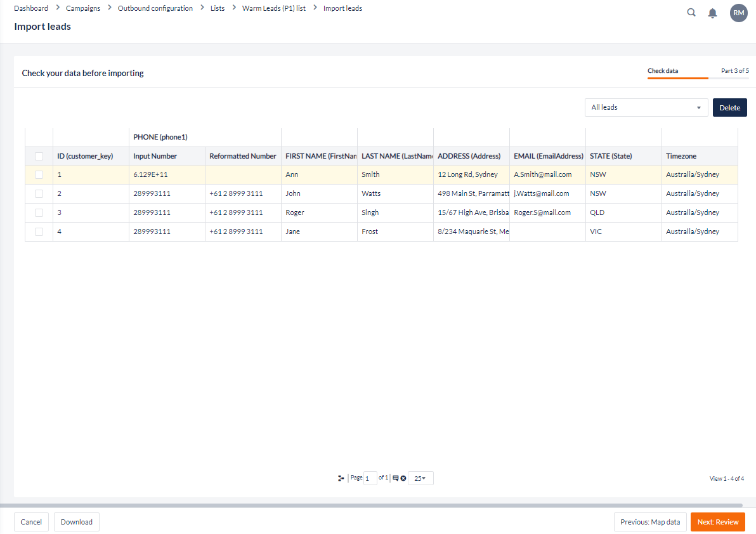Open Outbound configuration breadcrumb

155,8
